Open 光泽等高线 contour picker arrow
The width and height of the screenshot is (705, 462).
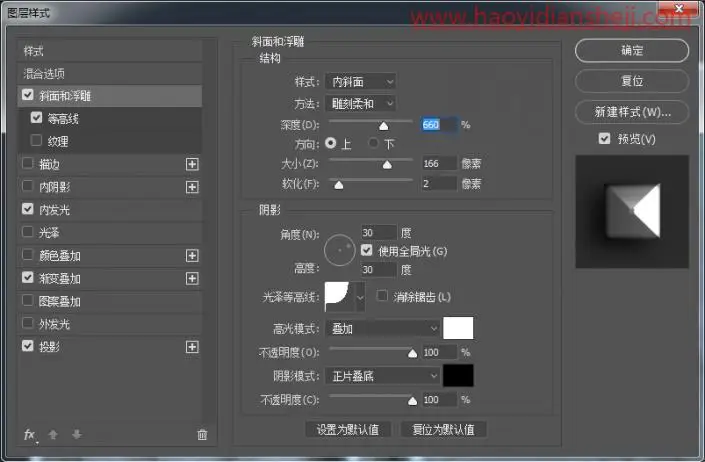point(360,297)
